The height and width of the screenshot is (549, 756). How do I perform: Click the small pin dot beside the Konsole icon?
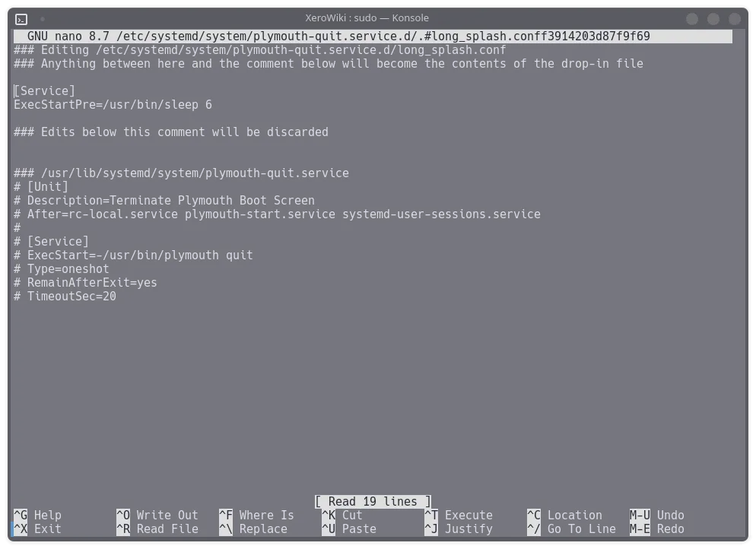[x=43, y=18]
